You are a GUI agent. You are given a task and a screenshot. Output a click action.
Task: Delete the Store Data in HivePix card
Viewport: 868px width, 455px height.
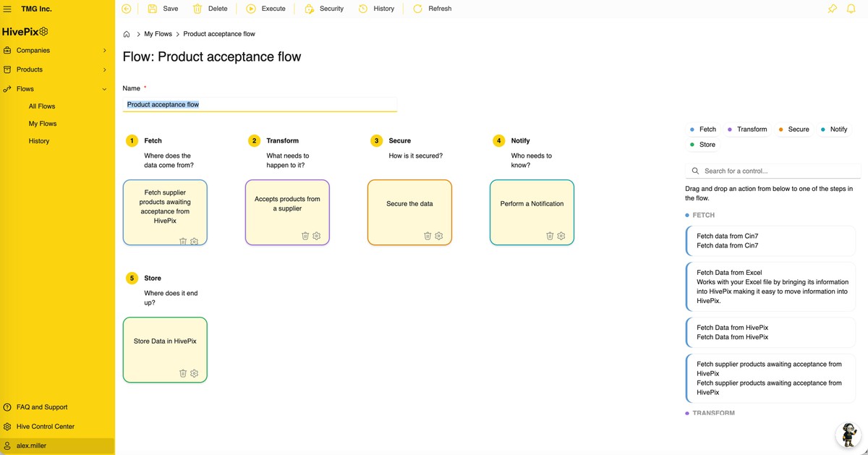(x=183, y=373)
